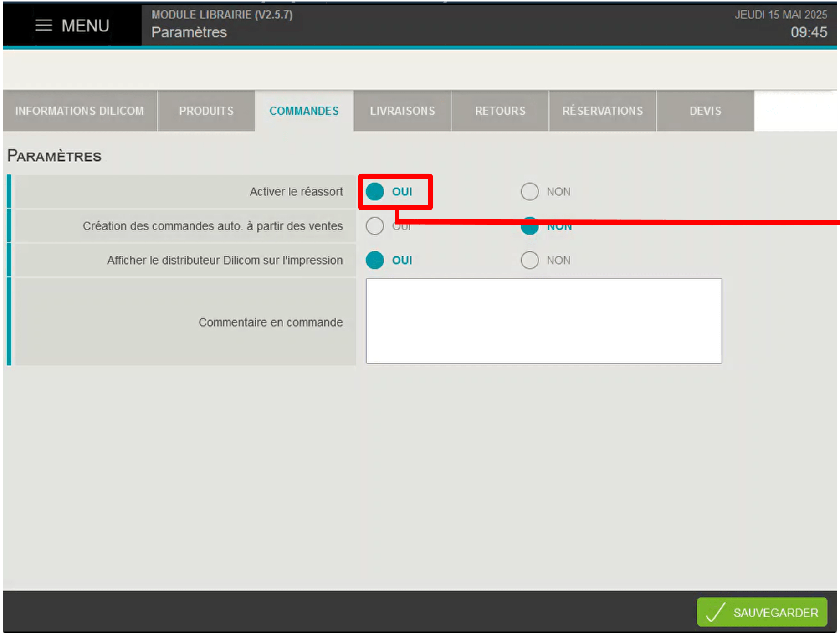Click the date Jeudi 15 Mai 2025

pos(781,15)
